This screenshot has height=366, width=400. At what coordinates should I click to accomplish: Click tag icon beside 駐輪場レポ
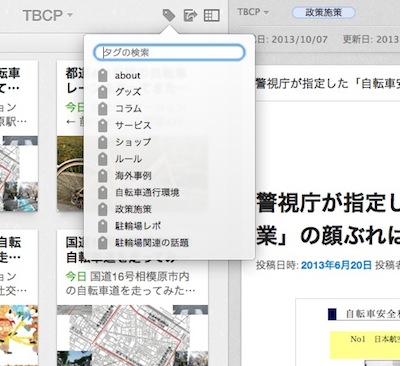pyautogui.click(x=103, y=226)
